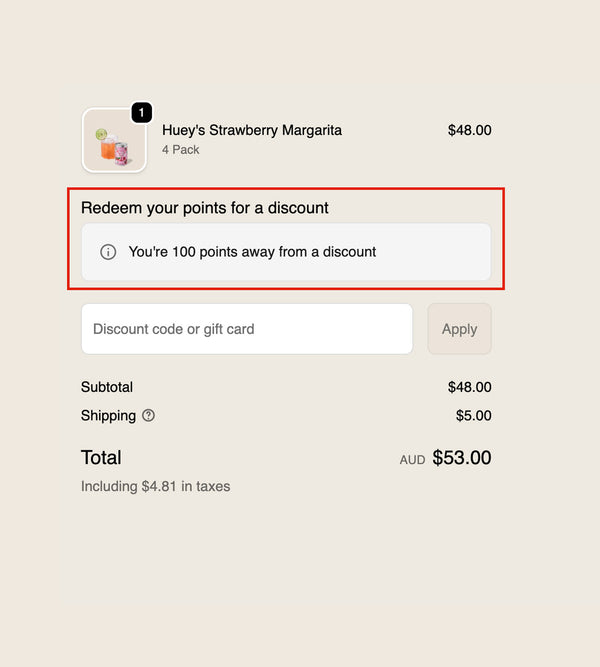
Task: Click the Total label
Action: click(x=101, y=458)
